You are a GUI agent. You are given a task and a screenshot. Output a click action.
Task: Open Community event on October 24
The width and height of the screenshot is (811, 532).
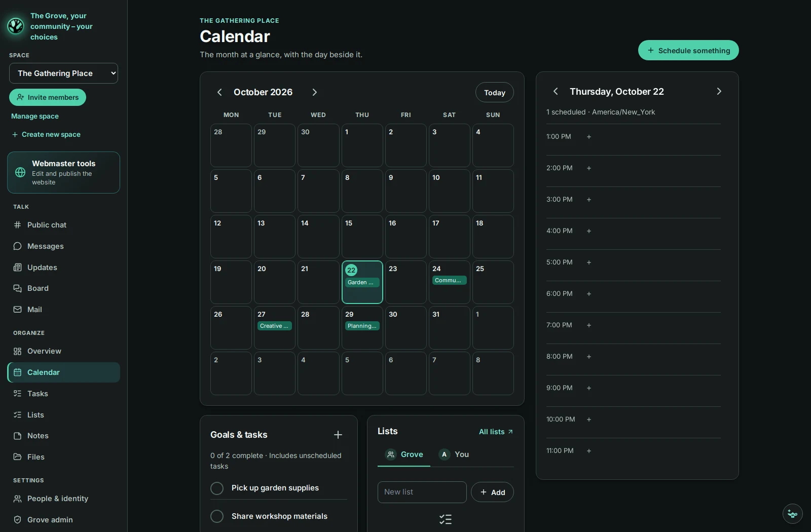click(x=450, y=280)
